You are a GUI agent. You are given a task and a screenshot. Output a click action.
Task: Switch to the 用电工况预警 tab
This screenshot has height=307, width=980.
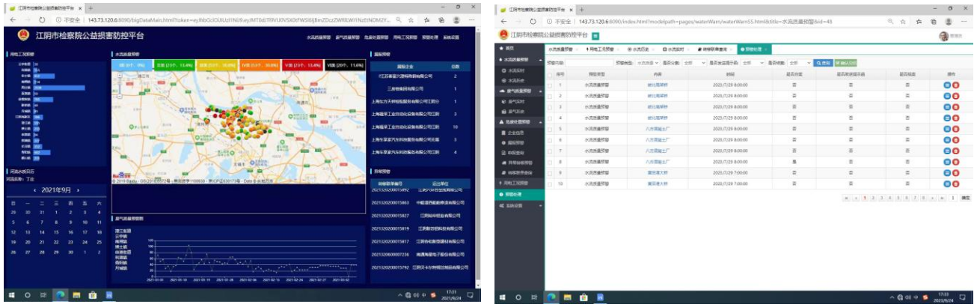coord(603,49)
